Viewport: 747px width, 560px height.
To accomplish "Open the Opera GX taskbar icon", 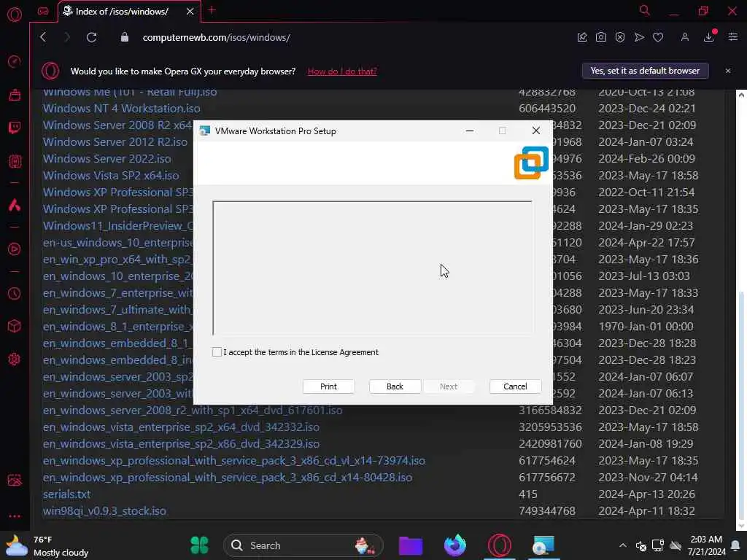I will (499, 545).
